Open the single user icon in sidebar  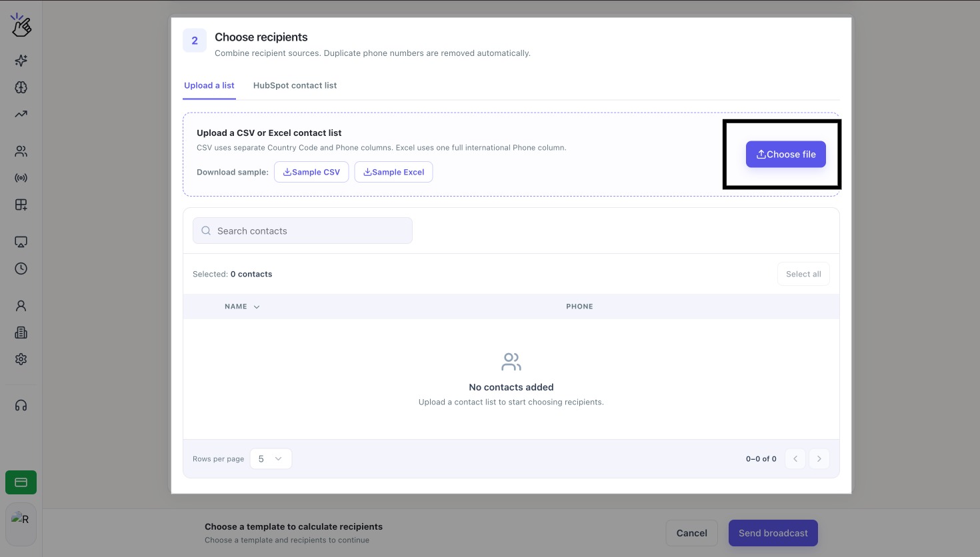coord(21,306)
